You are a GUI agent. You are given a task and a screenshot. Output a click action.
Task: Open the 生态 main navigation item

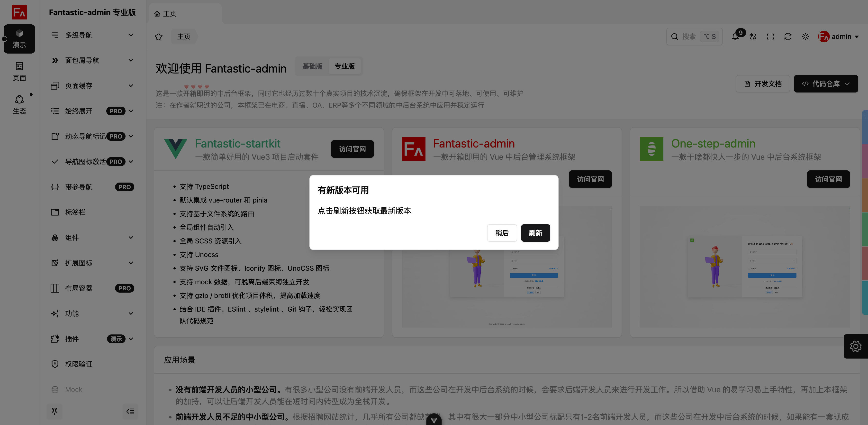(x=19, y=104)
